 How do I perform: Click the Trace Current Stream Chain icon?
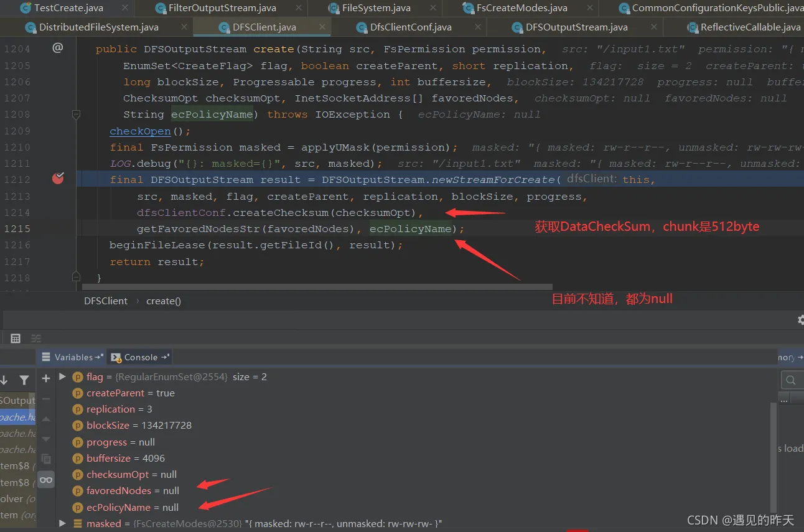(x=36, y=338)
